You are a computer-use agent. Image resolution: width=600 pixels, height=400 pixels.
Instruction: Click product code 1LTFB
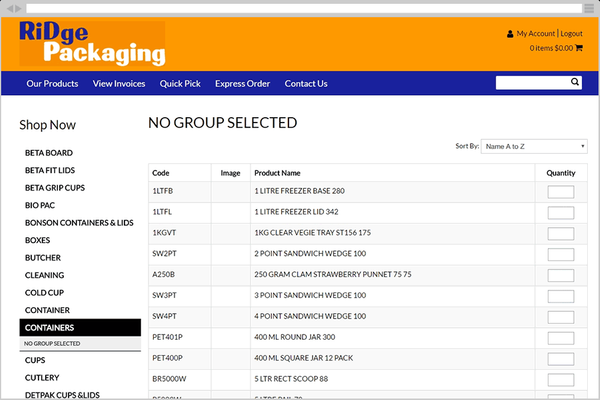[x=163, y=191]
